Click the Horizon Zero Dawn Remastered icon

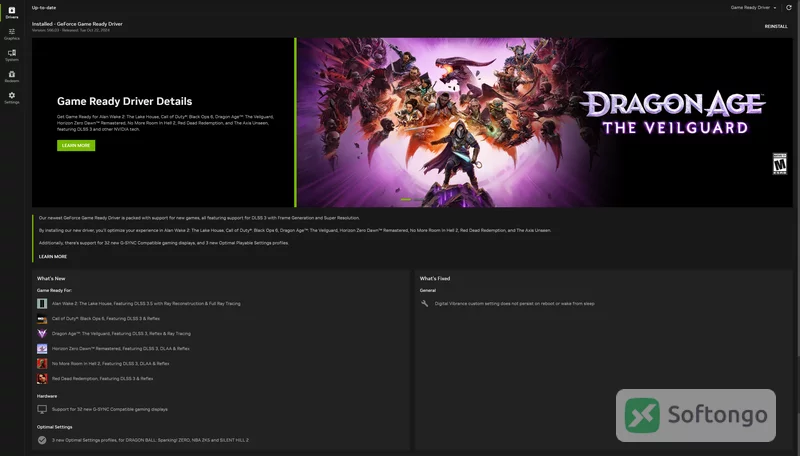[x=42, y=349]
